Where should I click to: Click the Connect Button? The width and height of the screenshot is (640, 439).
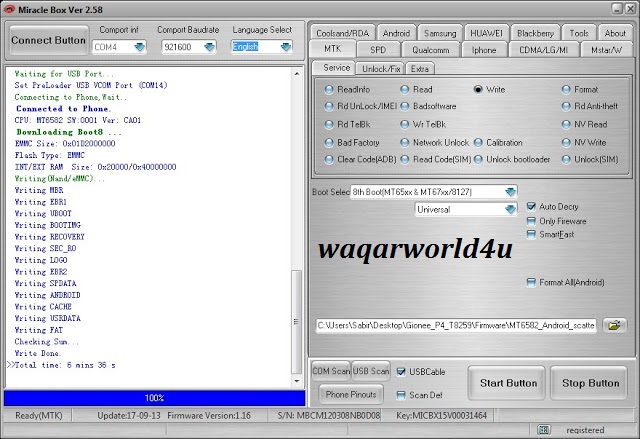[49, 40]
